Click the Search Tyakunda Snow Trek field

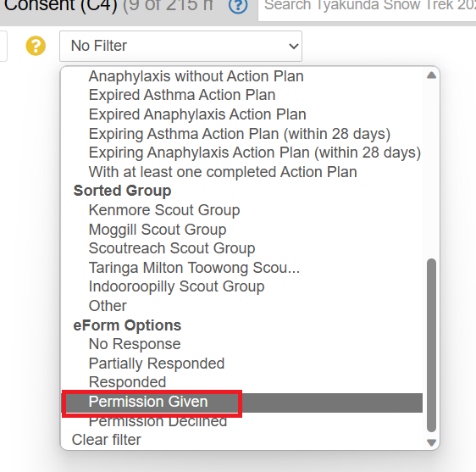point(367,8)
